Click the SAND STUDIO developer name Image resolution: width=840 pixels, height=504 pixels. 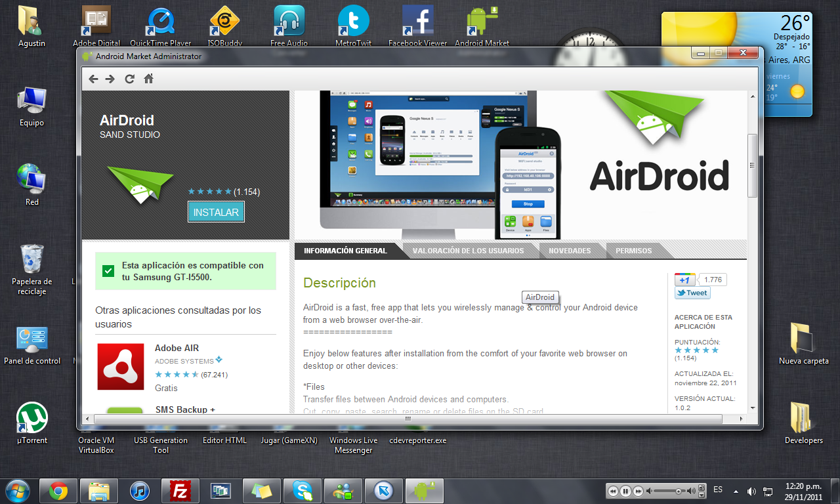point(130,135)
